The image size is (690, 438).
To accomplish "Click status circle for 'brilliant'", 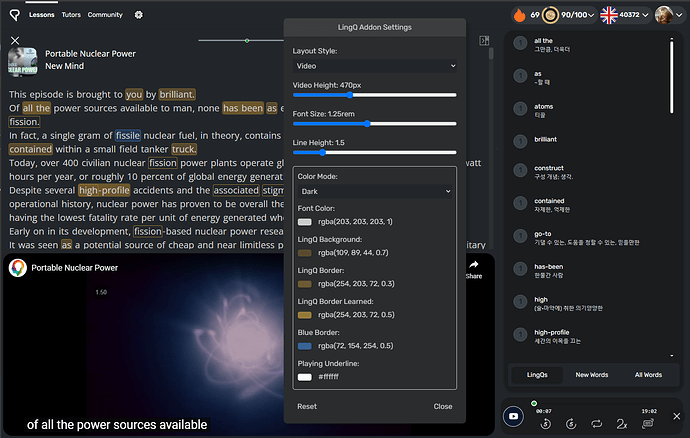I will 520,141.
